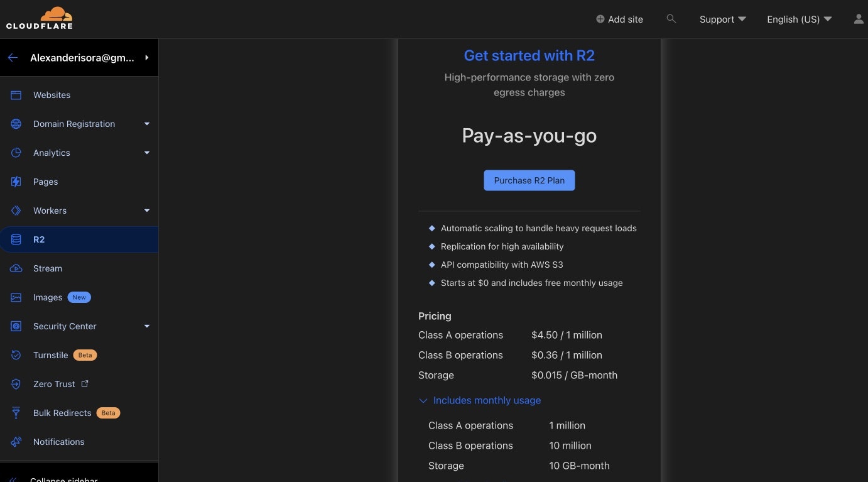Click the "$4.50 / 1 million" price
The image size is (868, 482).
[x=567, y=335]
